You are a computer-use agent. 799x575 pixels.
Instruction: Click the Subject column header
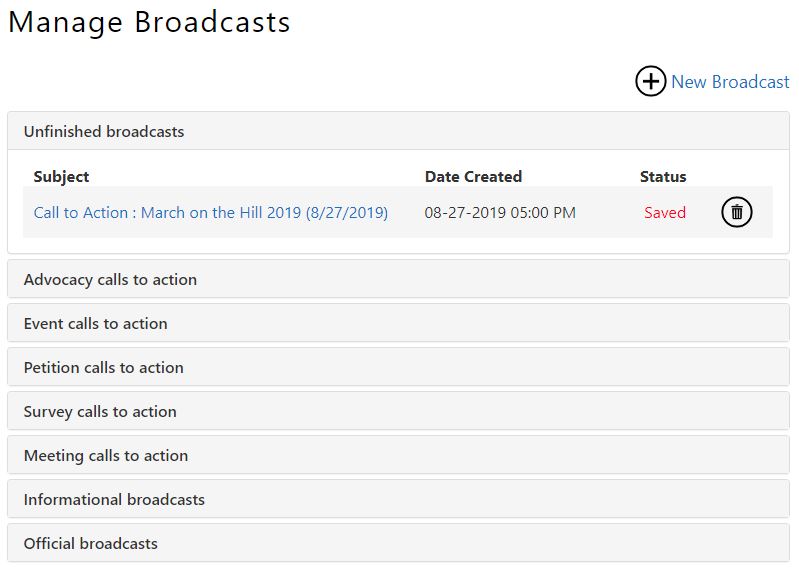61,177
